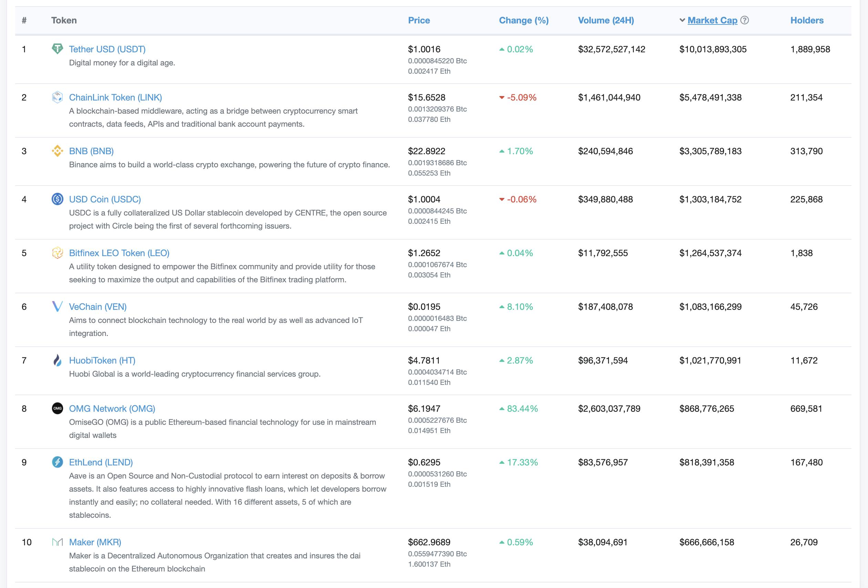Click the HuobiToken flame logo icon
The width and height of the screenshot is (868, 588).
57,360
